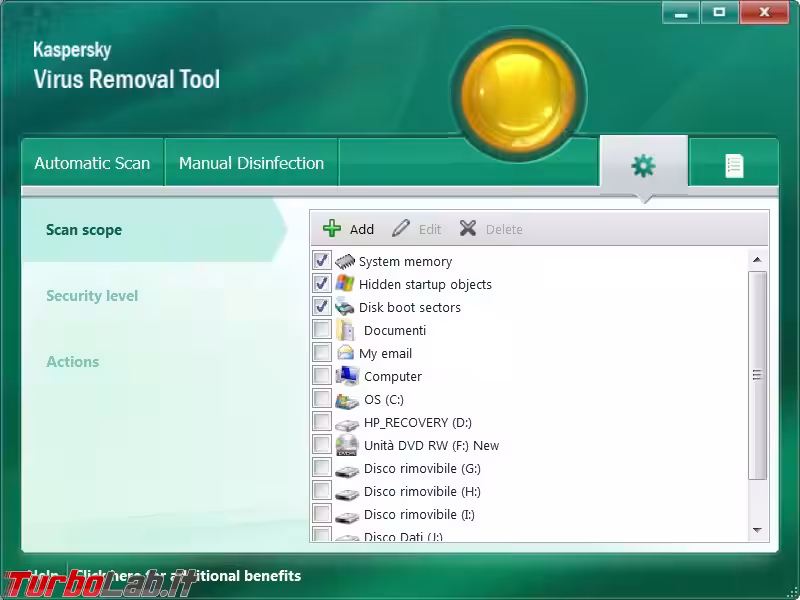Click the Computer monitor icon
This screenshot has width=800, height=600.
(x=347, y=376)
